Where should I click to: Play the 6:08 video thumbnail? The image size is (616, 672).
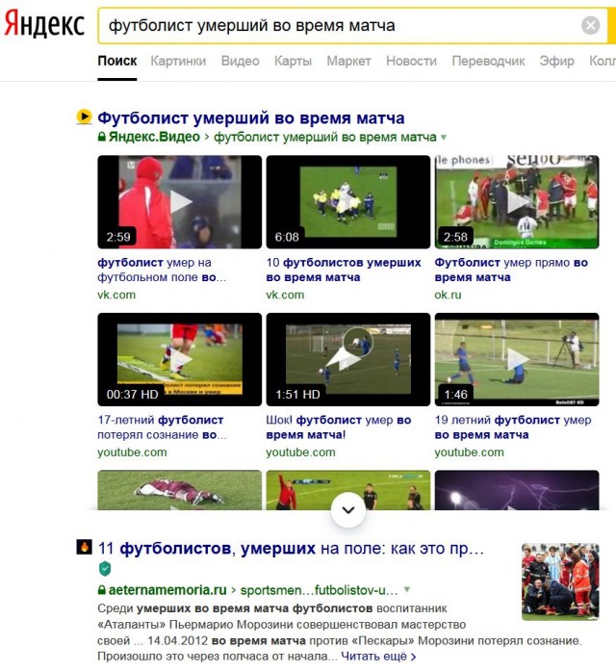[348, 202]
